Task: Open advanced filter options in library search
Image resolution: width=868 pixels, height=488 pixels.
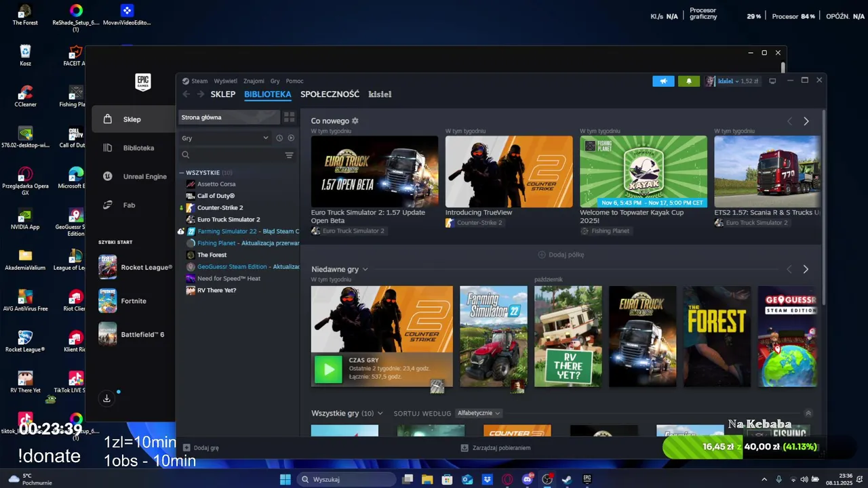Action: click(290, 155)
